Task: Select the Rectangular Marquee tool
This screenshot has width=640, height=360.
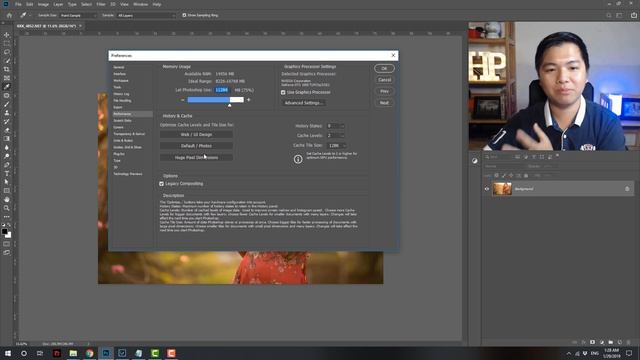Action: (x=7, y=43)
